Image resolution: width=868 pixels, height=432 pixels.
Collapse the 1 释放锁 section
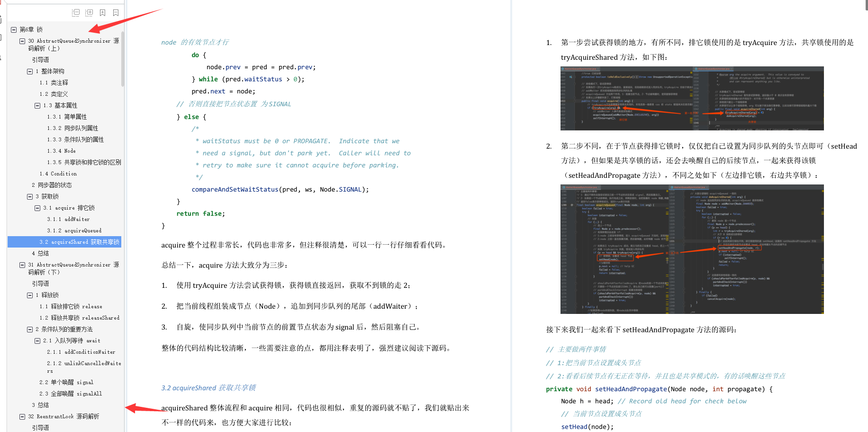[29, 295]
